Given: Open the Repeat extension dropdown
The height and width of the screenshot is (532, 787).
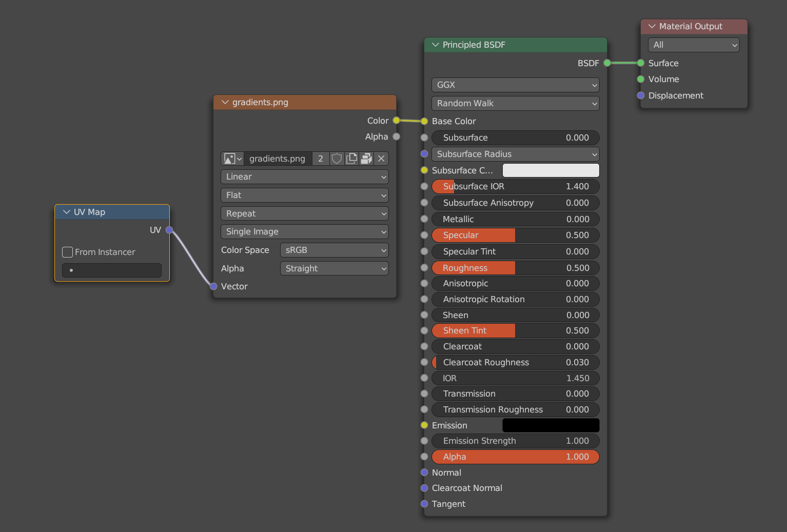Looking at the screenshot, I should [x=305, y=213].
